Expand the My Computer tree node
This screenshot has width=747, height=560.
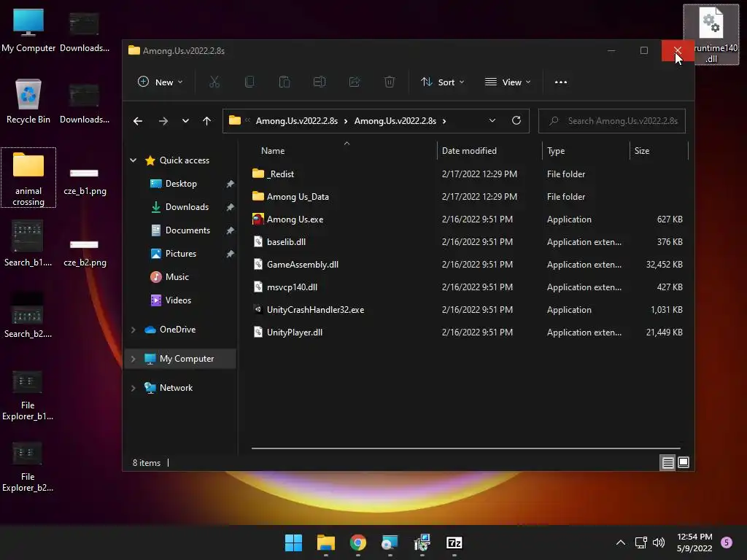(133, 359)
